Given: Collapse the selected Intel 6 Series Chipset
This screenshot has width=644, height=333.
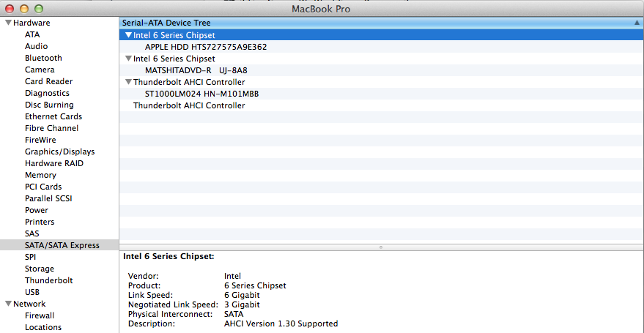Looking at the screenshot, I should 128,35.
